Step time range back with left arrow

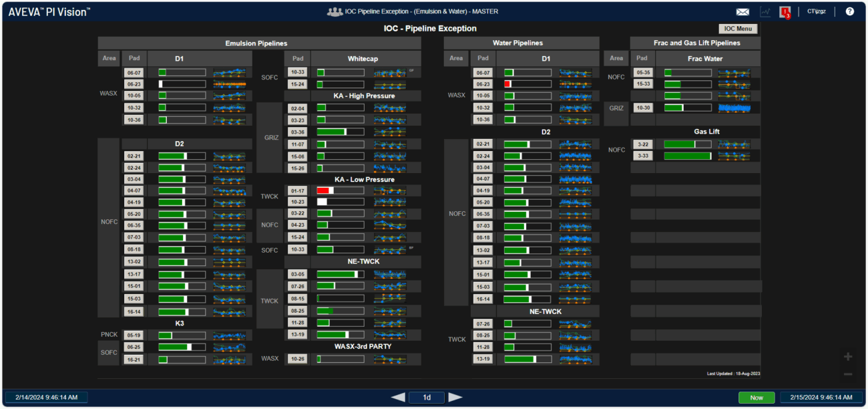(398, 397)
